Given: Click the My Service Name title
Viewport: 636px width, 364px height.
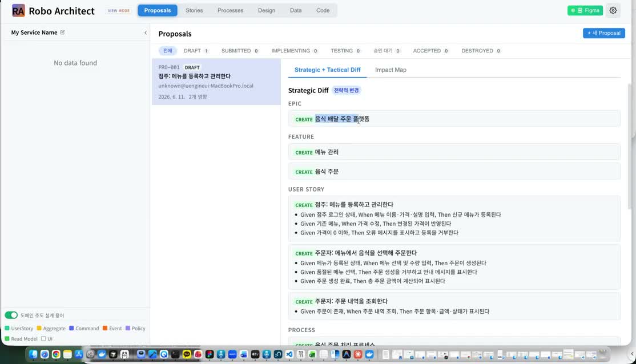Looking at the screenshot, I should click(34, 33).
